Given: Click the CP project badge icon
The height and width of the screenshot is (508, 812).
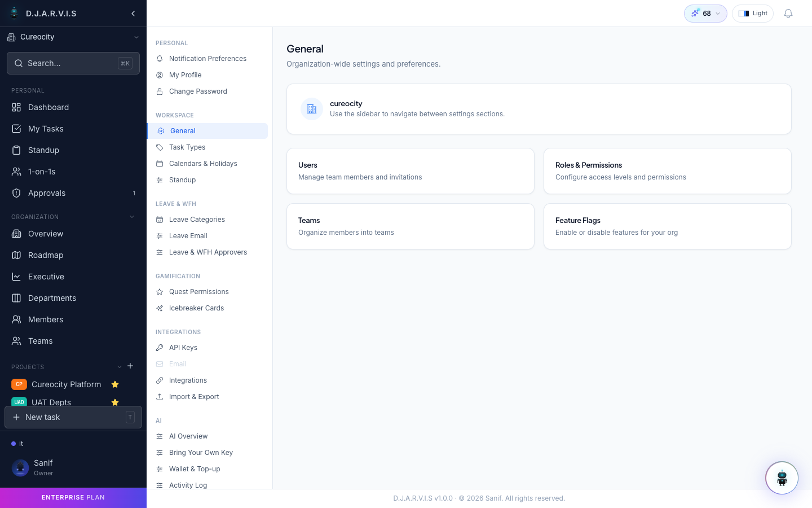Looking at the screenshot, I should click(x=19, y=384).
